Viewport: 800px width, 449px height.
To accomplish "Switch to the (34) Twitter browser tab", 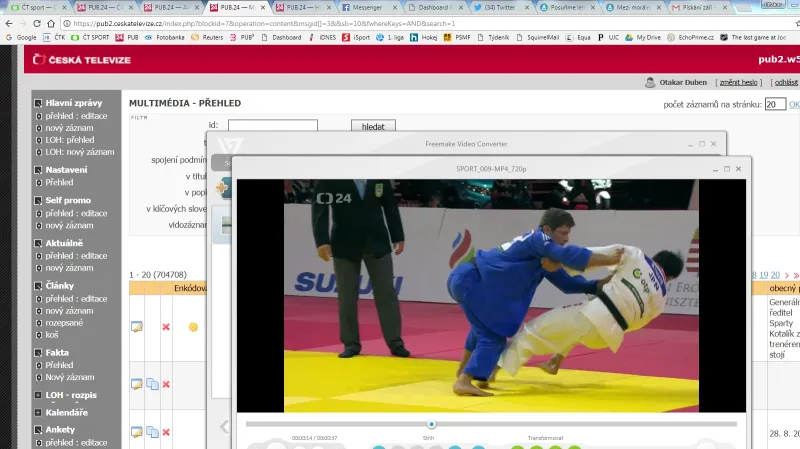I will pos(499,7).
